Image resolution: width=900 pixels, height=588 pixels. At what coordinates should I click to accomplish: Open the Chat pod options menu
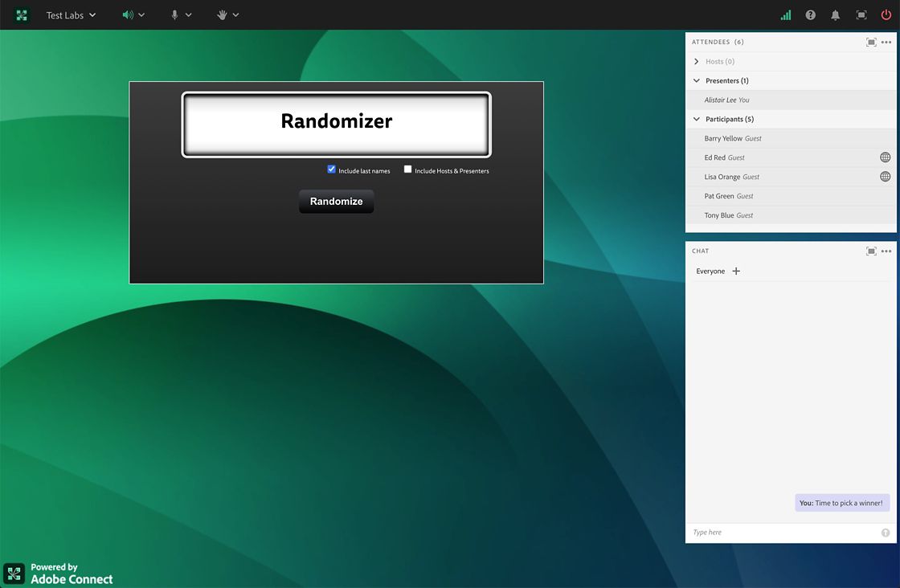click(886, 251)
